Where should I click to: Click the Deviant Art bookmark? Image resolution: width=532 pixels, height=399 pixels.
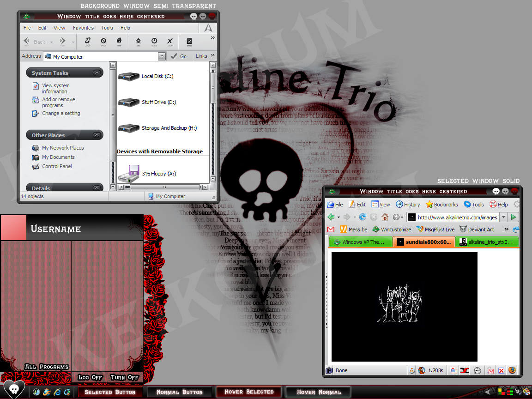[477, 230]
